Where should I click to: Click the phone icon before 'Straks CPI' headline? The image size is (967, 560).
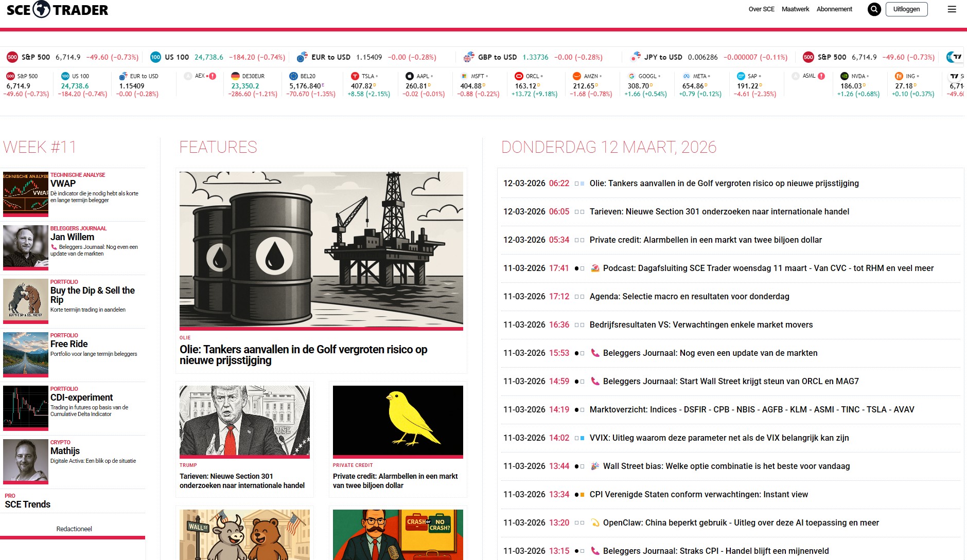[595, 551]
